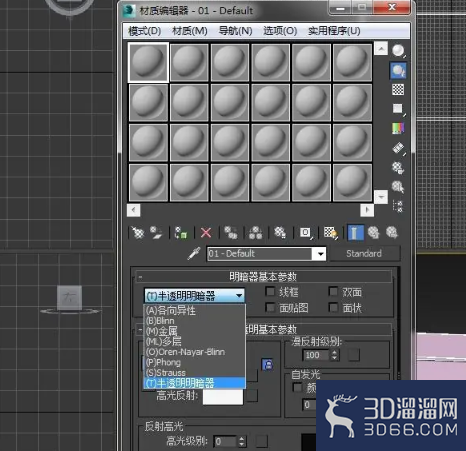Open Material Editor Options icon
This screenshot has height=451, width=466.
(x=398, y=167)
